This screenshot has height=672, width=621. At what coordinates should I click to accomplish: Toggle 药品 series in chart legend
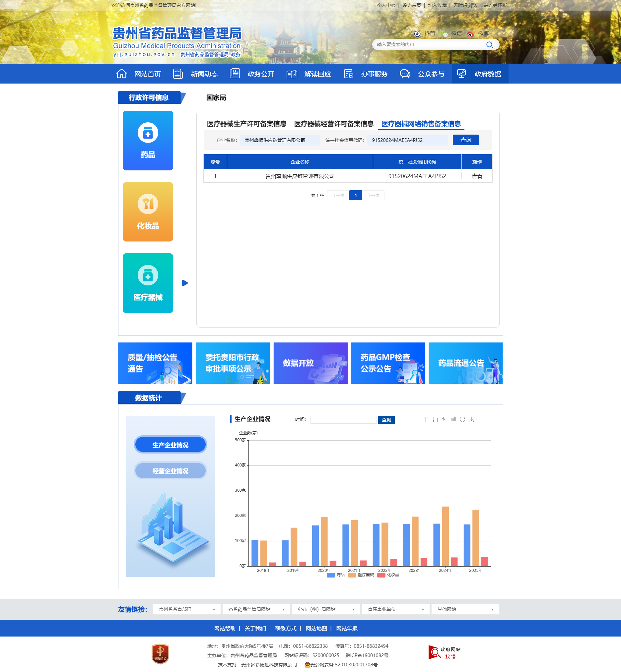(336, 575)
